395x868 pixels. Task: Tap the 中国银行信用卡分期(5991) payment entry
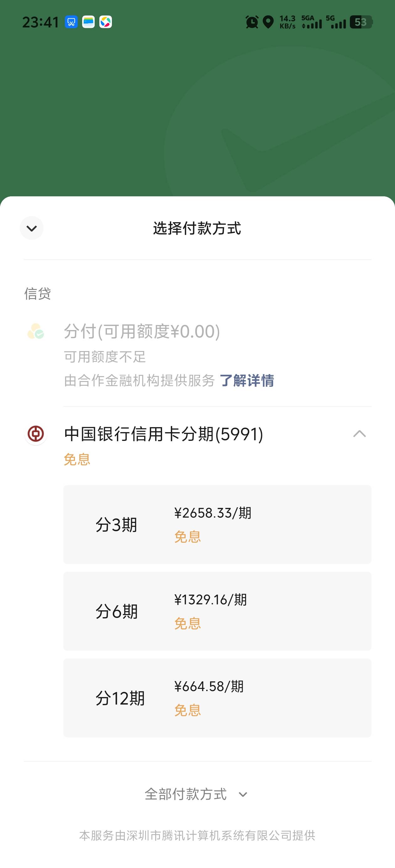[164, 434]
